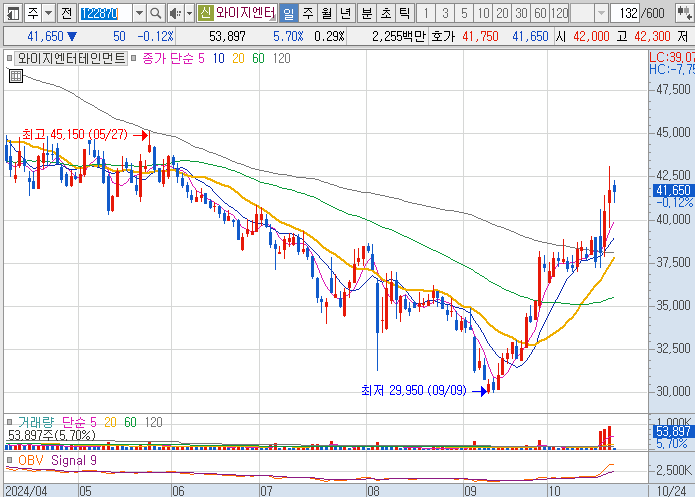Screen dimensions: 695x497
Task: Choose the 60 interval button in toolbar
Action: [540, 13]
